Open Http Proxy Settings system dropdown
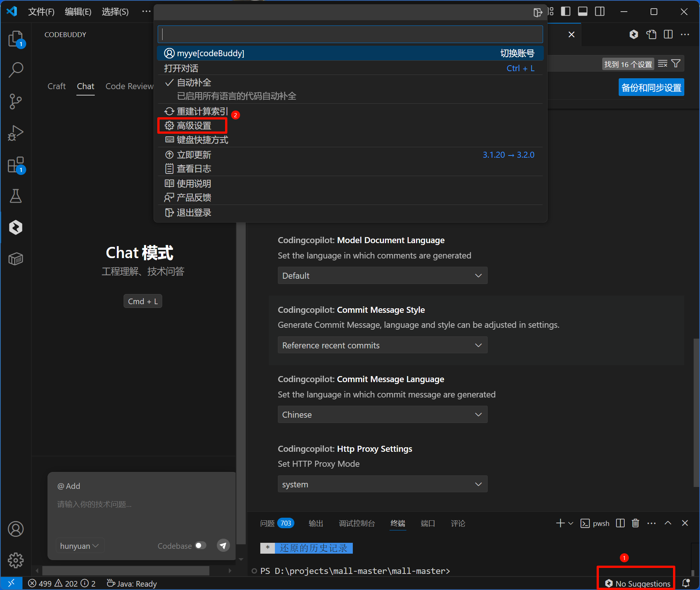Screen dimensions: 700x590 [x=382, y=484]
